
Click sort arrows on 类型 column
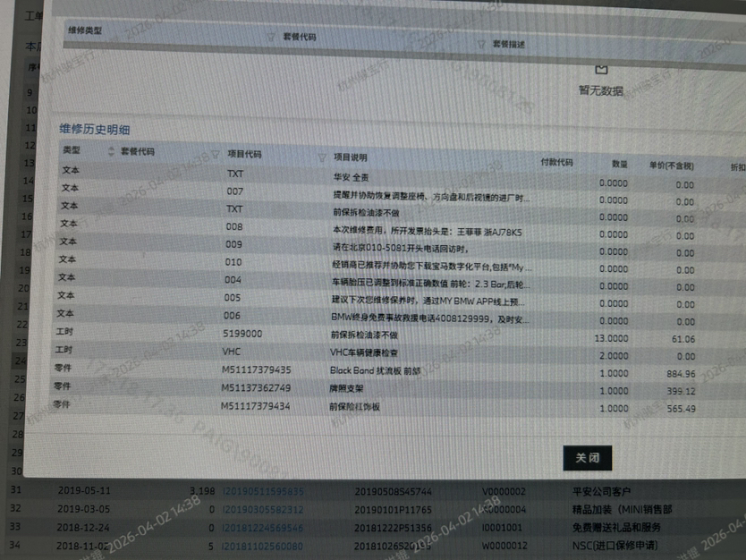point(111,151)
